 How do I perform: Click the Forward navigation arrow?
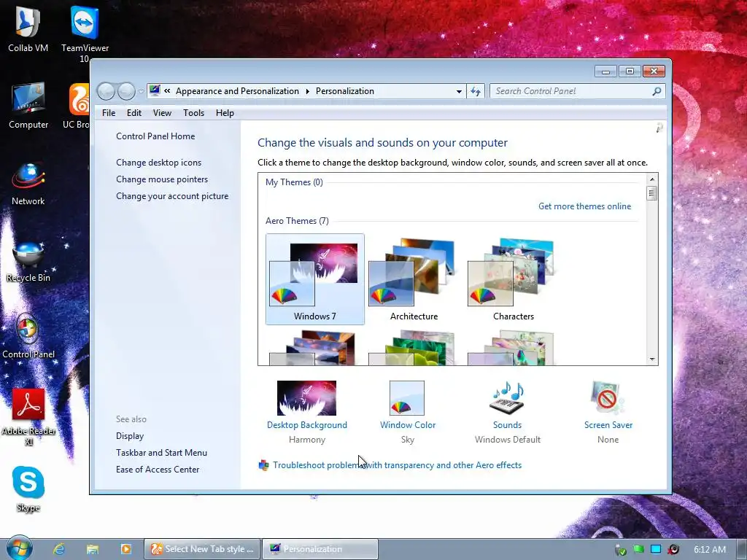point(126,91)
